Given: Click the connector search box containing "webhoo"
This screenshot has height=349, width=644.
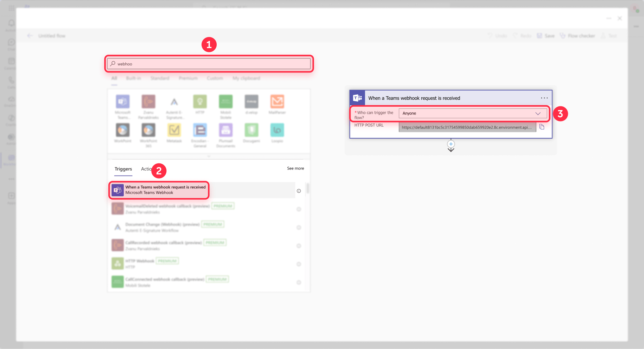Looking at the screenshot, I should (209, 64).
